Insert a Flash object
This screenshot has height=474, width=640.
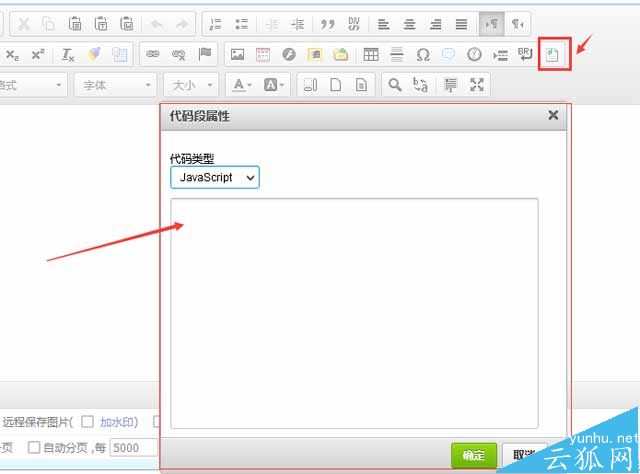[x=289, y=54]
